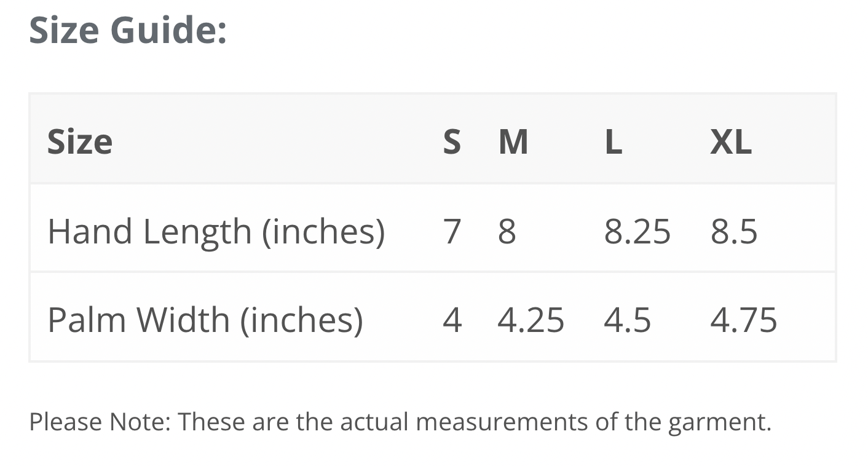Click the XL size column header
This screenshot has width=868, height=466.
(731, 142)
